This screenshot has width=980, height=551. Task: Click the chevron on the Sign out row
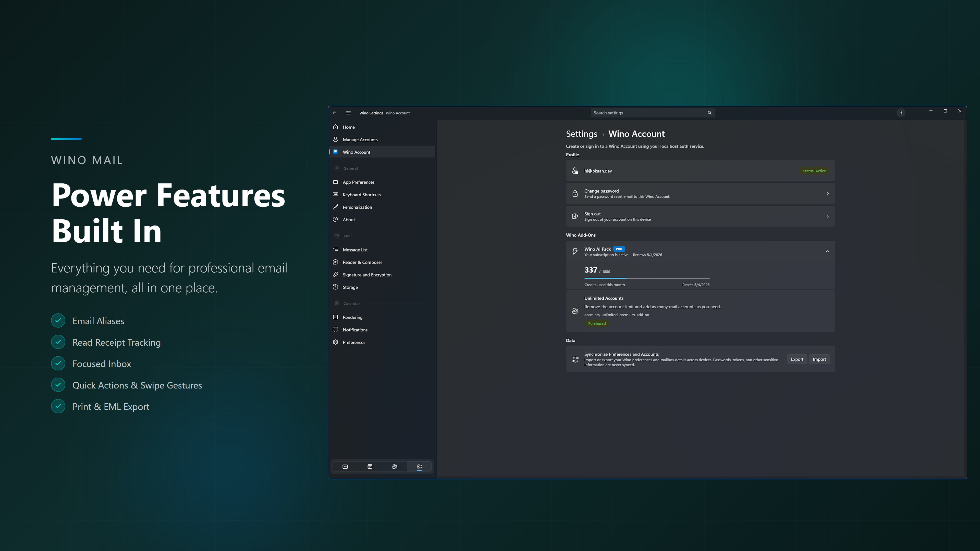[827, 216]
